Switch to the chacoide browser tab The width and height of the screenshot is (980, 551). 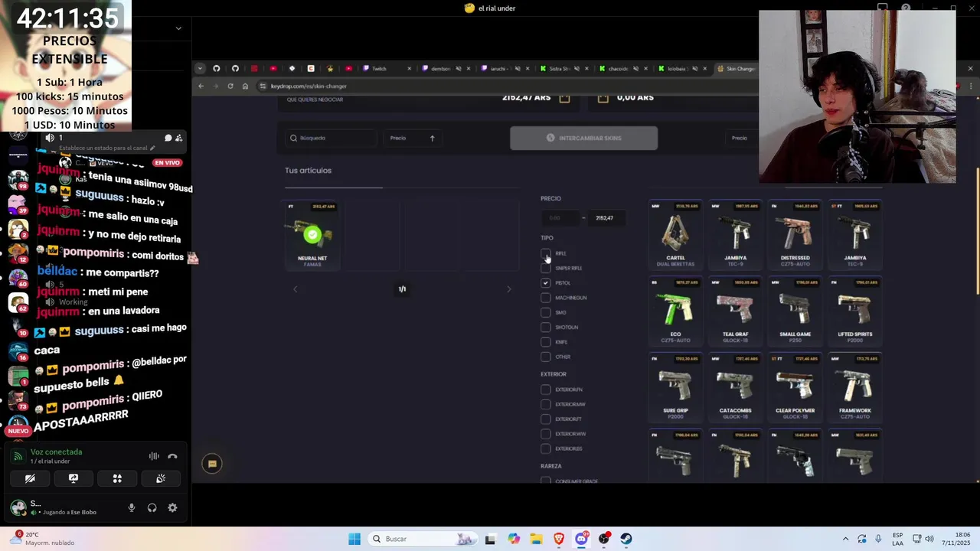[x=623, y=69]
